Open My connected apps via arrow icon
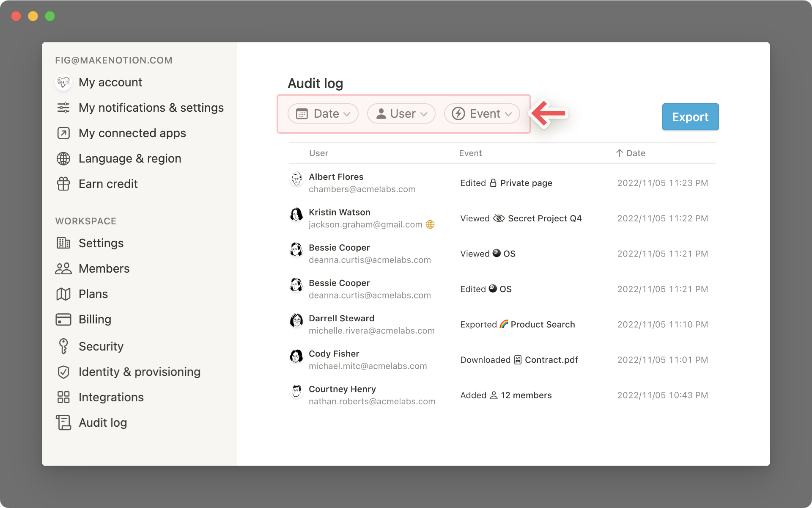This screenshot has height=508, width=812. pos(63,133)
